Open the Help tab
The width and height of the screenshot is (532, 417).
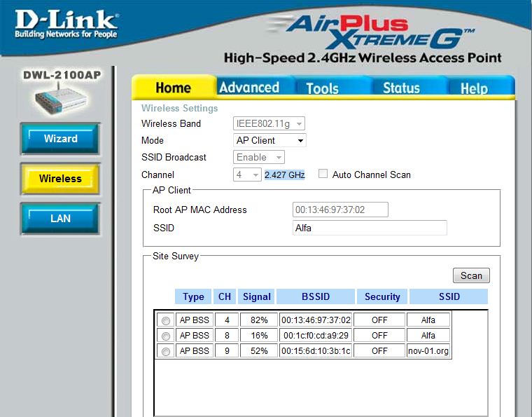[x=474, y=88]
